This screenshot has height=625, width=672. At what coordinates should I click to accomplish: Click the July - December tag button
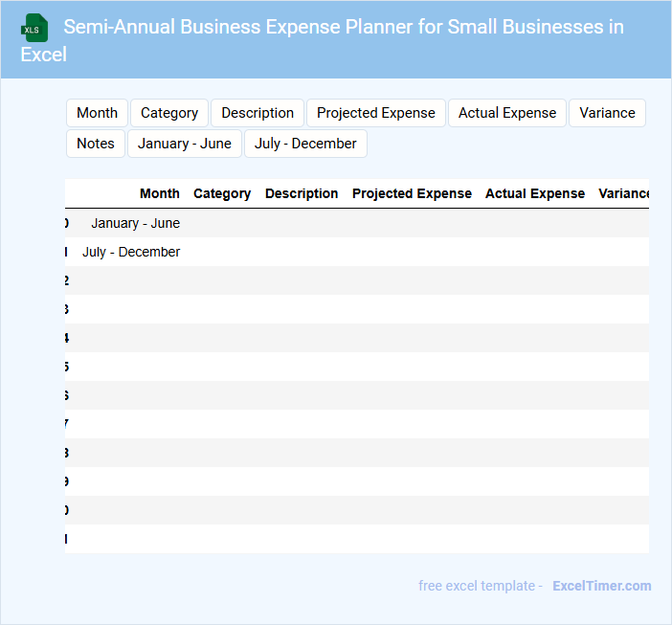(305, 144)
